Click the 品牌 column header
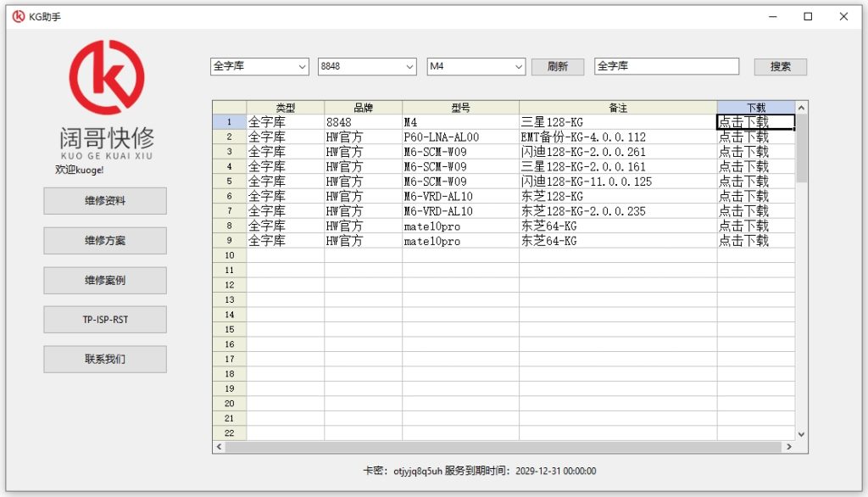868x497 pixels. (363, 108)
